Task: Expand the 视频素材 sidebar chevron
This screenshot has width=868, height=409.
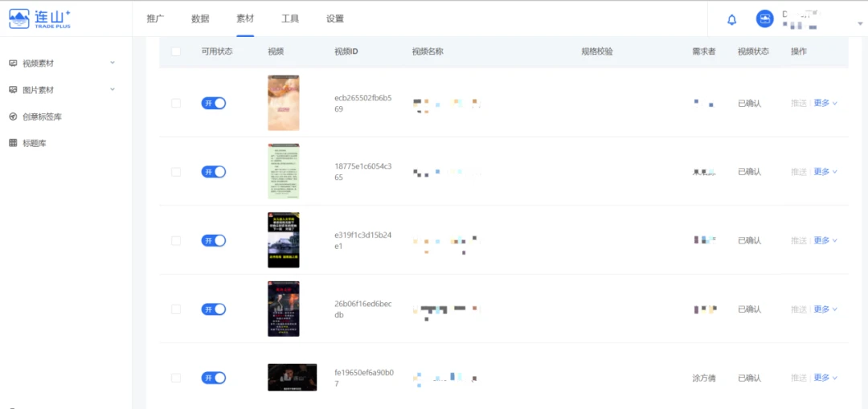Action: (112, 63)
